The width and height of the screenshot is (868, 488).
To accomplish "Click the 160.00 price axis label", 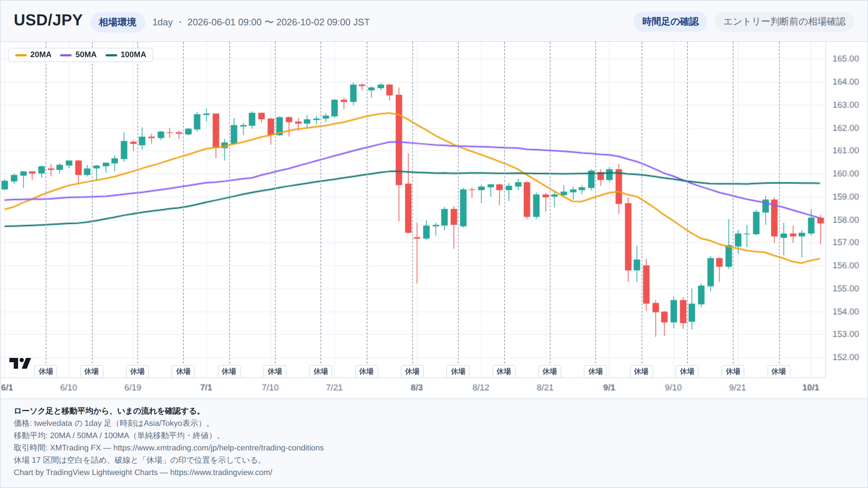I will pos(846,174).
